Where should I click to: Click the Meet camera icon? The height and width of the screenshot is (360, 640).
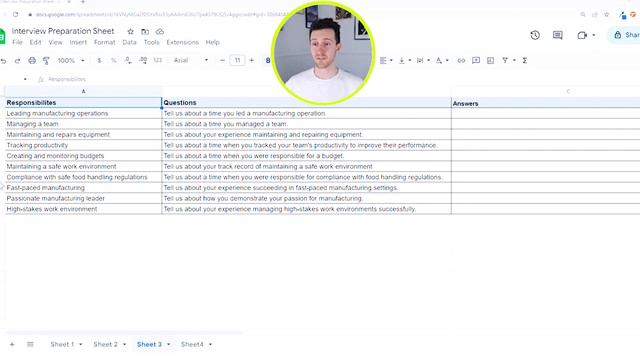point(582,36)
